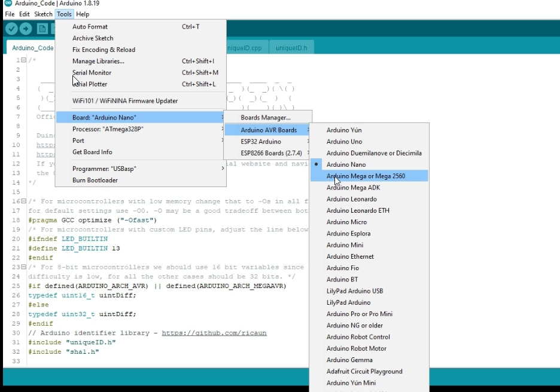Image resolution: width=560 pixels, height=392 pixels.
Task: Select LilyPad Arduino USB board
Action: (x=355, y=291)
